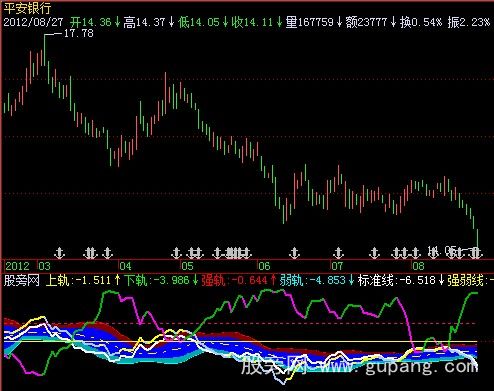Jump to month 05 on the time axis
The width and height of the screenshot is (494, 391).
click(187, 266)
